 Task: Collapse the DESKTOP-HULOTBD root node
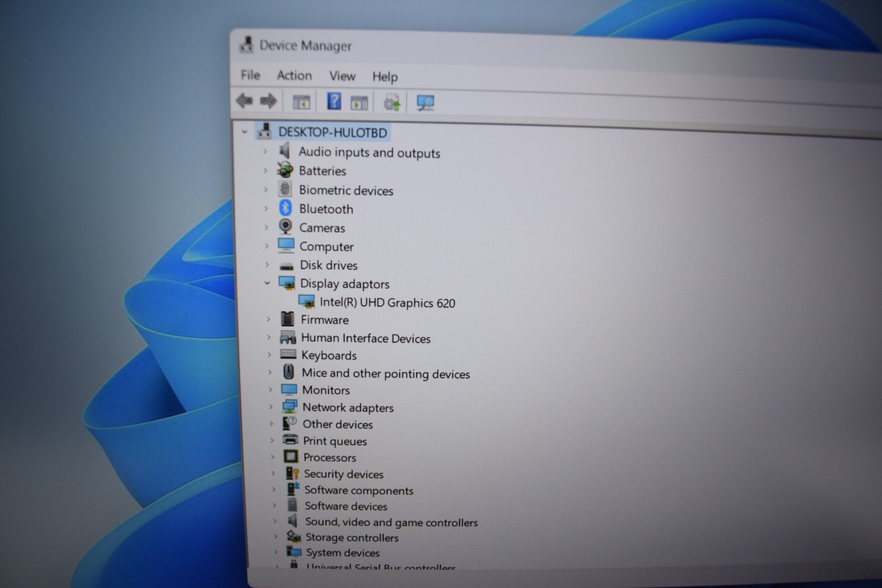point(245,132)
